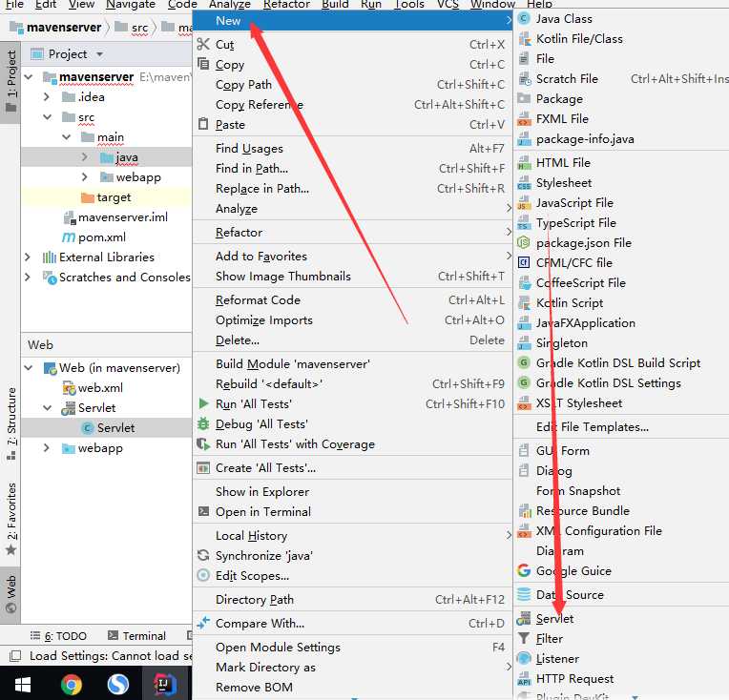Viewport: 729px width, 700px height.
Task: Toggle 1: Project side tab
Action: tap(10, 81)
